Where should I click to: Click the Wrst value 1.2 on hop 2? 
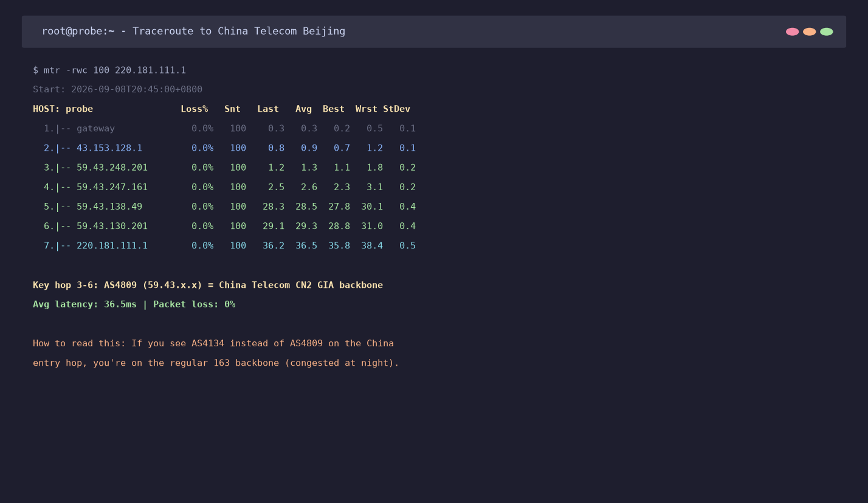click(374, 148)
